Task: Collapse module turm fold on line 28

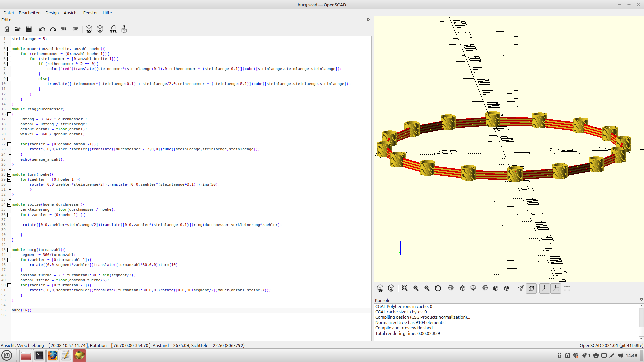Action: coord(9,175)
